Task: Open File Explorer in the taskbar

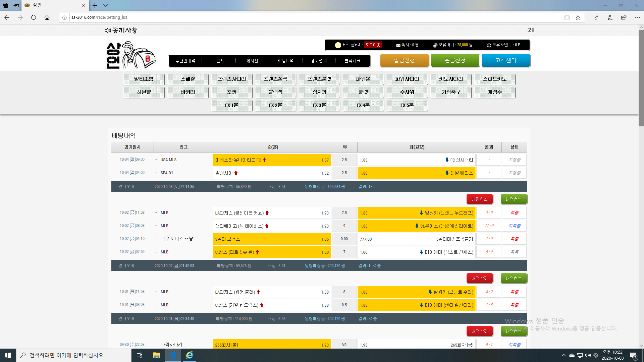Action: pos(156,355)
